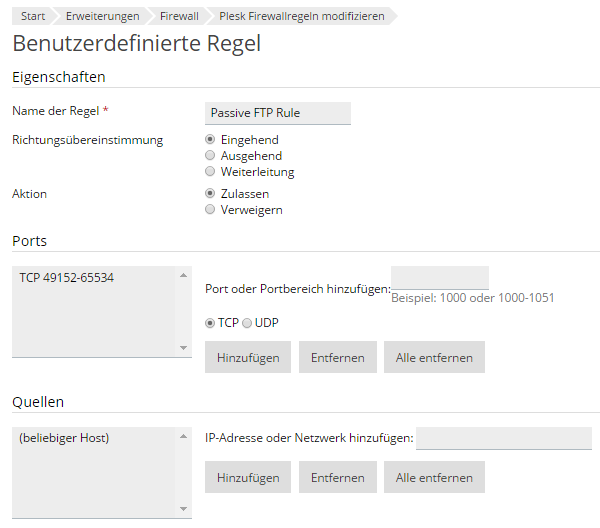The image size is (600, 528).
Task: Select the TCP protocol radio button
Action: coord(210,323)
